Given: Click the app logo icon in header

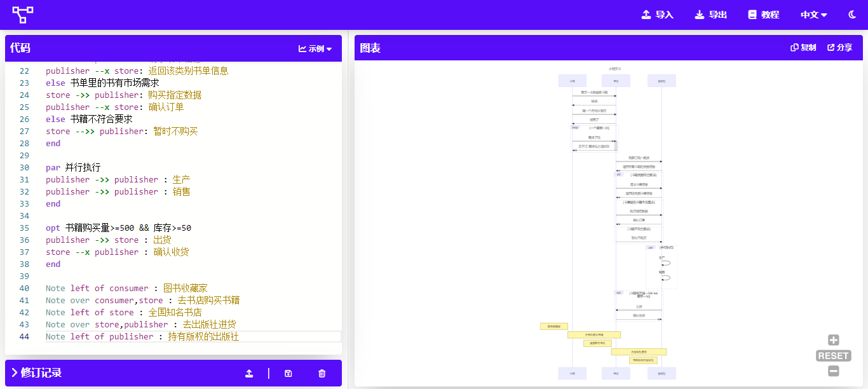Looking at the screenshot, I should pos(23,14).
